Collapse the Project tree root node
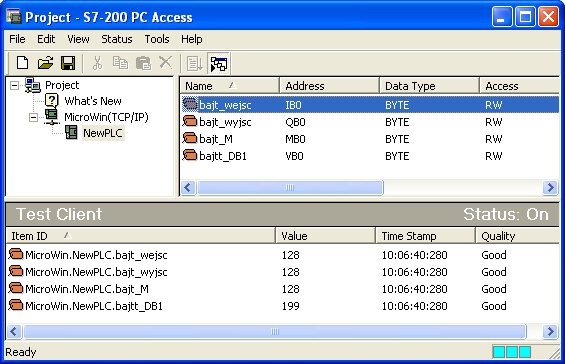Viewport: 565px width, 364px height. [x=14, y=85]
